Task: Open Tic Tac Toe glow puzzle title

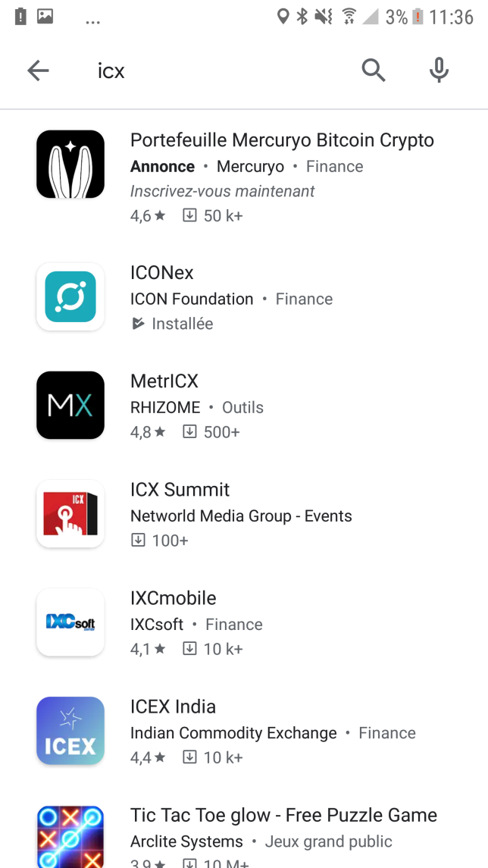Action: 284,816
